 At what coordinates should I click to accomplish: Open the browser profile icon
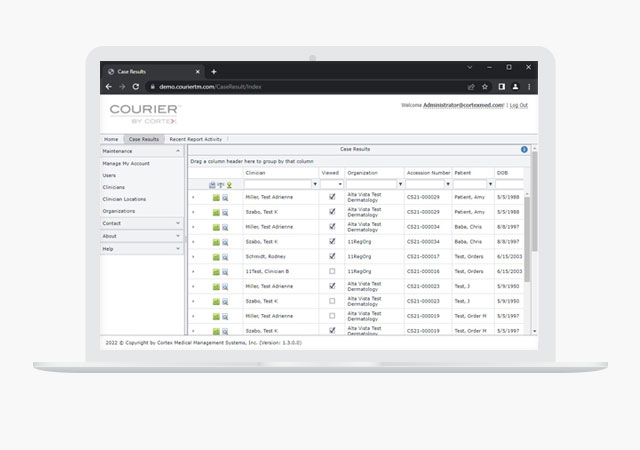[516, 87]
